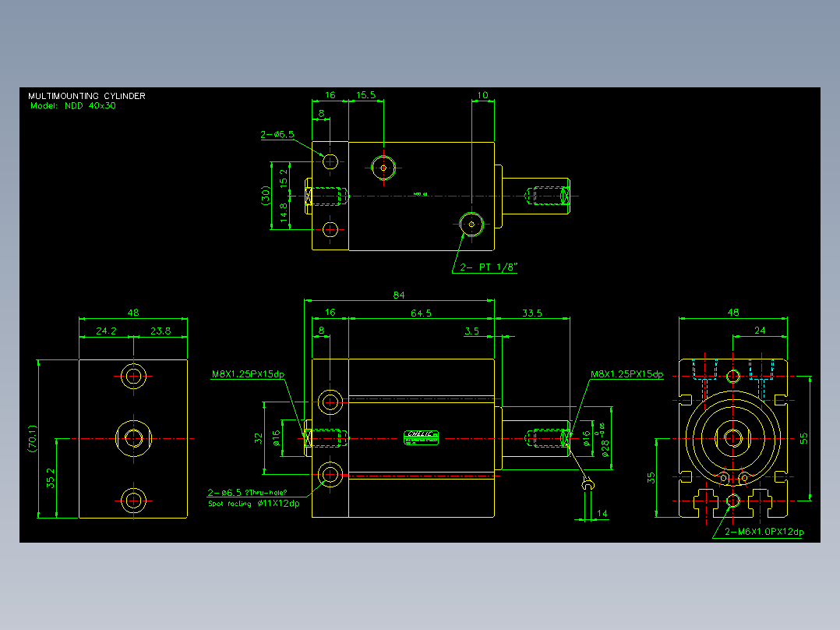This screenshot has width=840, height=630.
Task: Click the "84" overall length dimension
Action: click(x=399, y=295)
